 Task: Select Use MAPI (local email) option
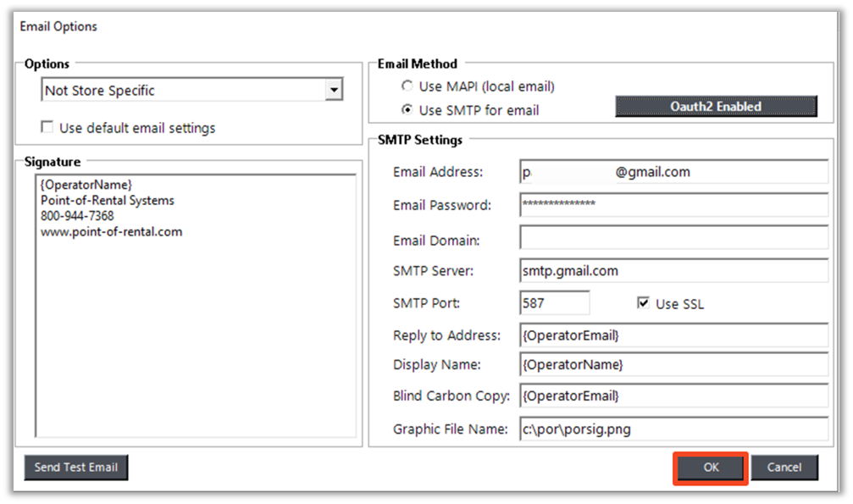(407, 86)
